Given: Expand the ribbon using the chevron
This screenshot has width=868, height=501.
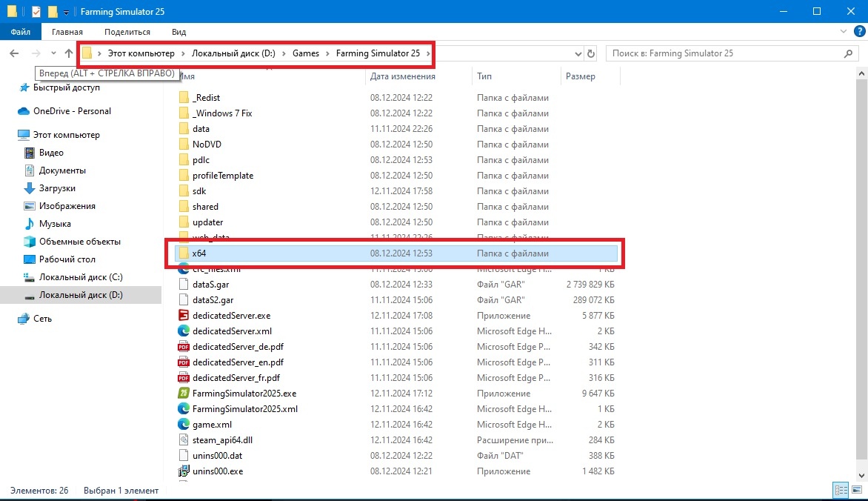Looking at the screenshot, I should click(843, 32).
